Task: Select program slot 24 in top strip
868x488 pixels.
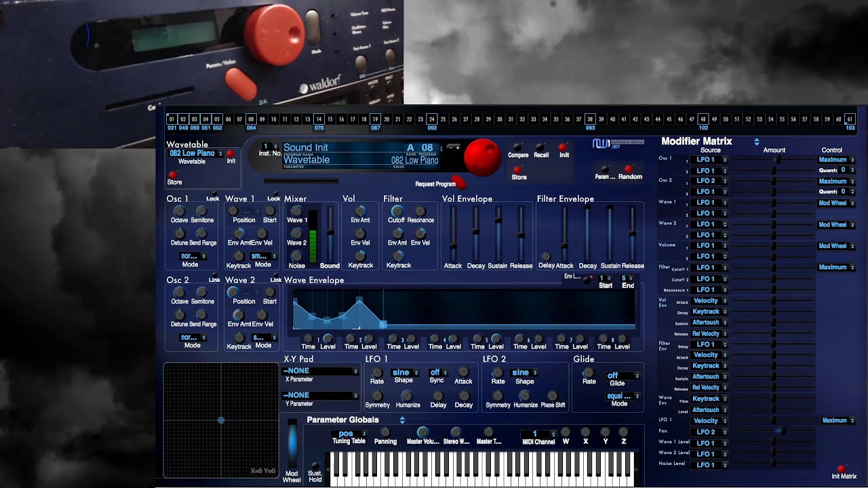Action: (x=432, y=119)
